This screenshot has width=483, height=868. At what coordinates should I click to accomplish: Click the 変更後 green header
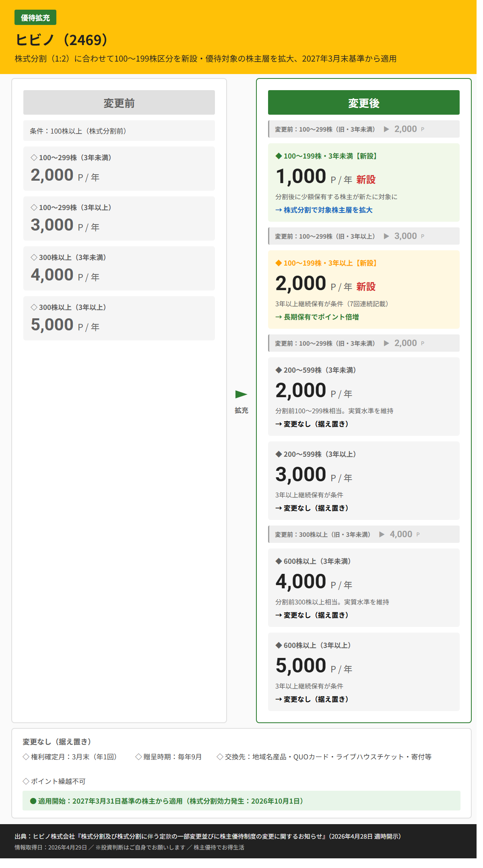[364, 103]
